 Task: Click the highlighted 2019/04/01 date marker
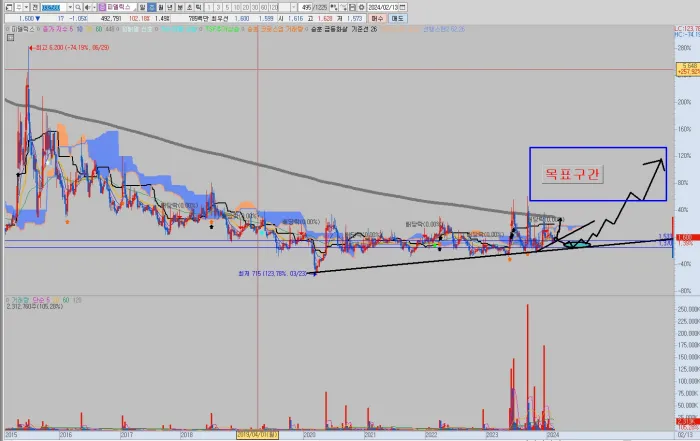(257, 434)
